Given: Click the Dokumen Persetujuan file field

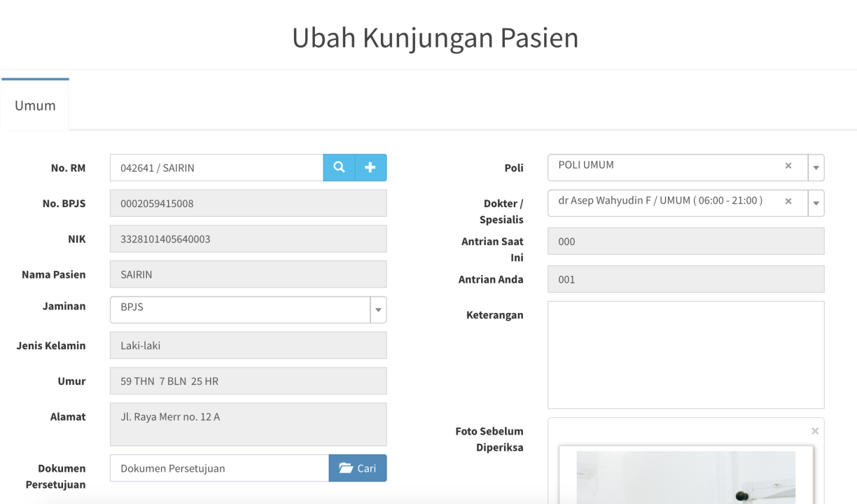Looking at the screenshot, I should 218,468.
